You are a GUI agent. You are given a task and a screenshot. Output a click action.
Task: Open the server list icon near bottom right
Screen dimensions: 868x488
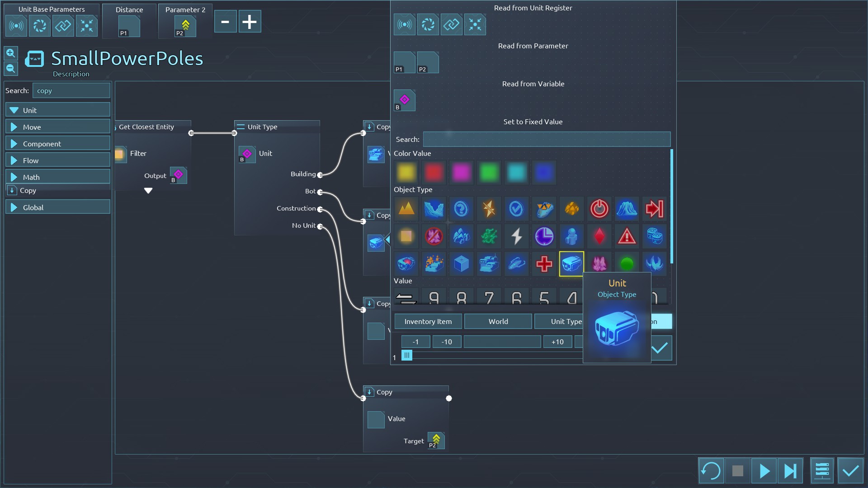(x=822, y=471)
